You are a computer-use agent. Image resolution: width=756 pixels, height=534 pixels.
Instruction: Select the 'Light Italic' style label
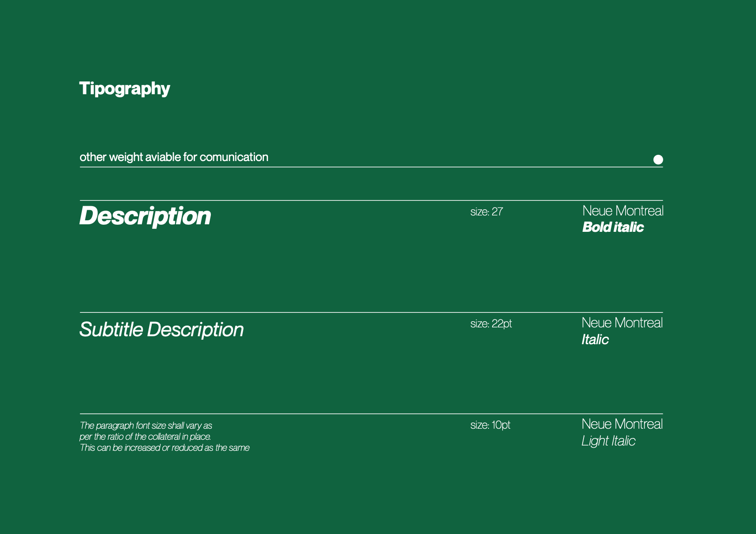pyautogui.click(x=608, y=441)
